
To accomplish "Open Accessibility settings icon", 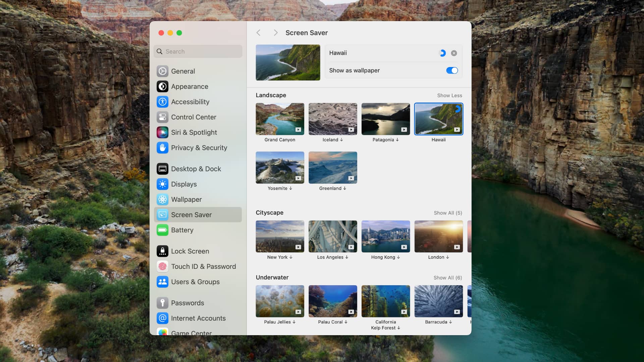I will (162, 102).
